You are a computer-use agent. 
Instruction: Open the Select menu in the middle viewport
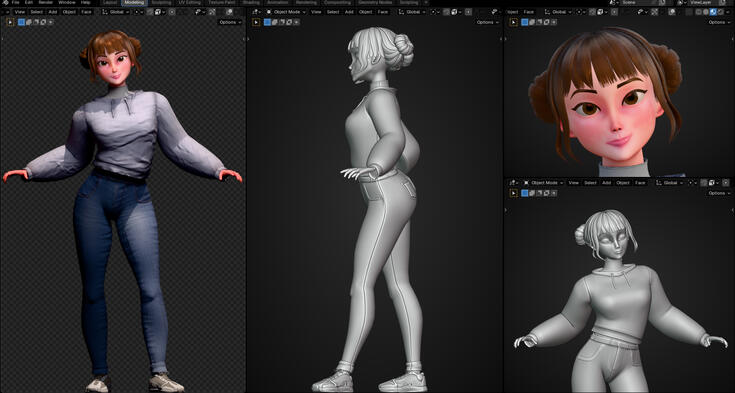pyautogui.click(x=333, y=12)
